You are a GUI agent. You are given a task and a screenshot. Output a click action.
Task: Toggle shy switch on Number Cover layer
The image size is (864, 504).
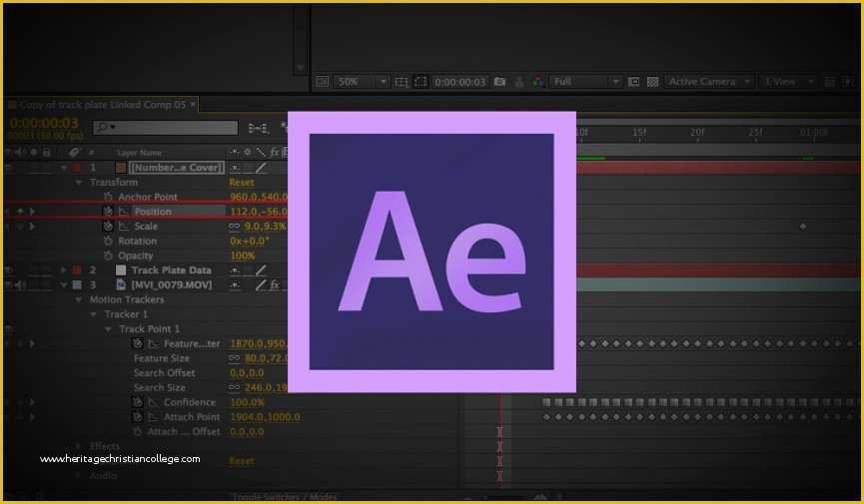point(236,168)
